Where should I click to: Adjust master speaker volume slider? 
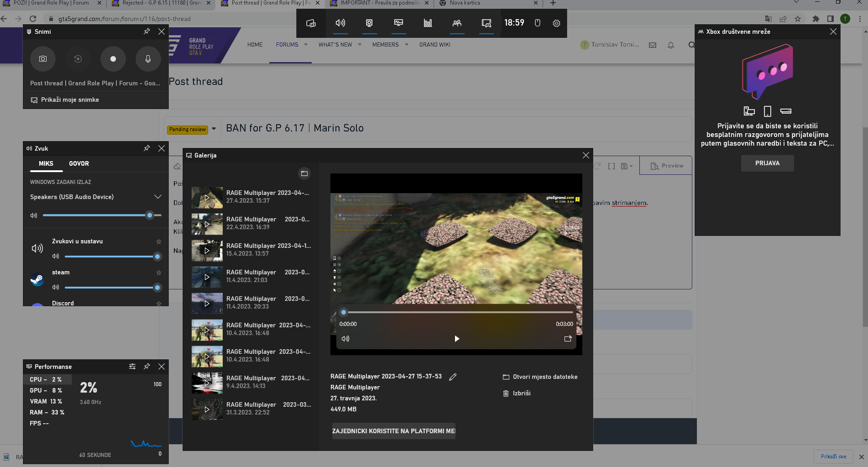[x=102, y=215]
